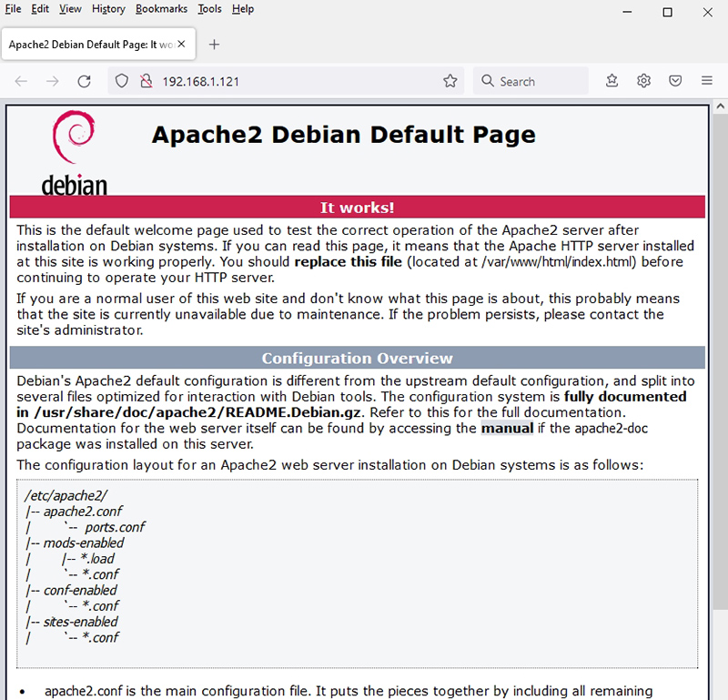Click the magnifier icon in the Search box
The image size is (728, 700).
487,81
